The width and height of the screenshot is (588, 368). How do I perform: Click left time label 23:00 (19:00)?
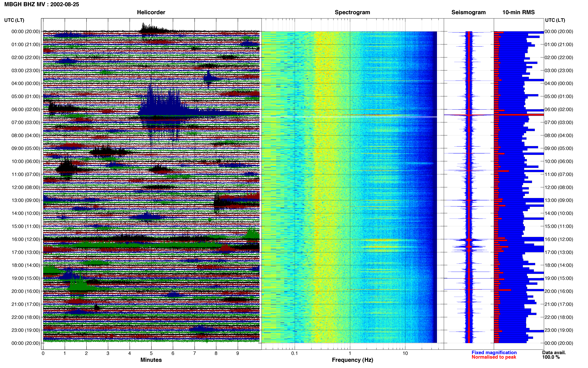(26, 330)
